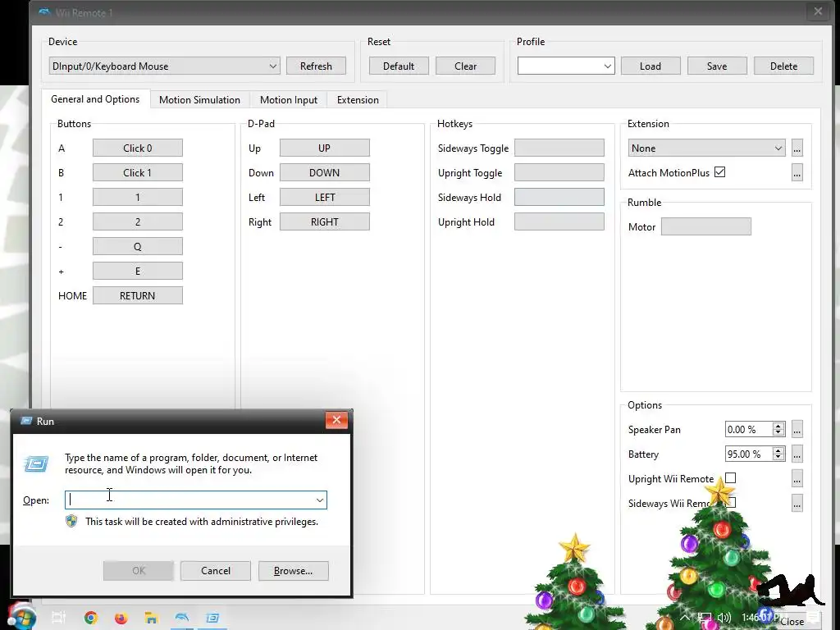Show hidden system tray icons
840x630 pixels.
click(685, 618)
